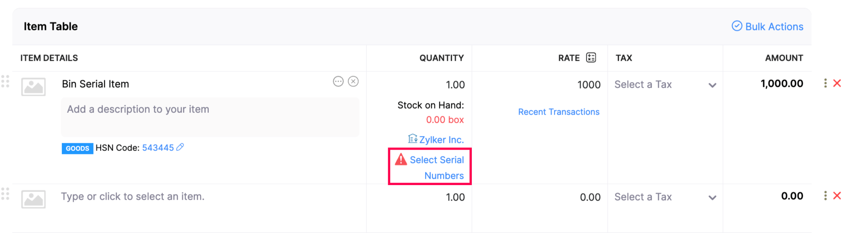Click the red warning triangle icon
Viewport: 868px width, 233px height.
pos(400,159)
